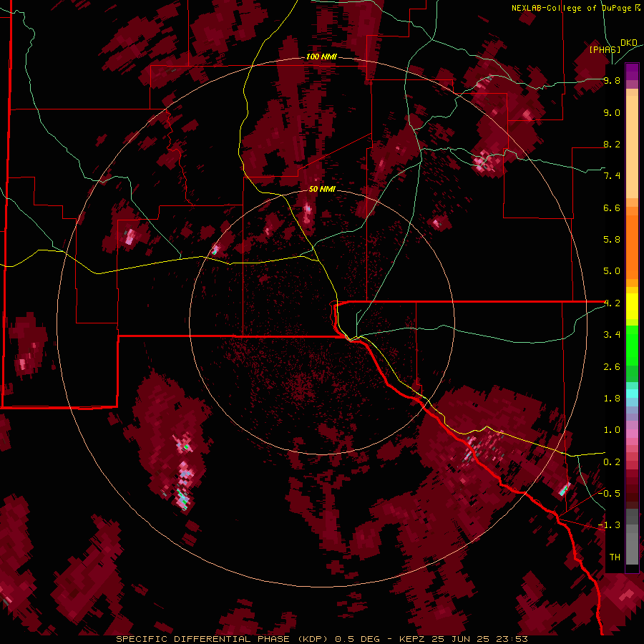644x644 pixels.
Task: Click the 'SPECIFIC DIFFERENTIAL PHASE (KDP)' product title
Action: coord(221,639)
